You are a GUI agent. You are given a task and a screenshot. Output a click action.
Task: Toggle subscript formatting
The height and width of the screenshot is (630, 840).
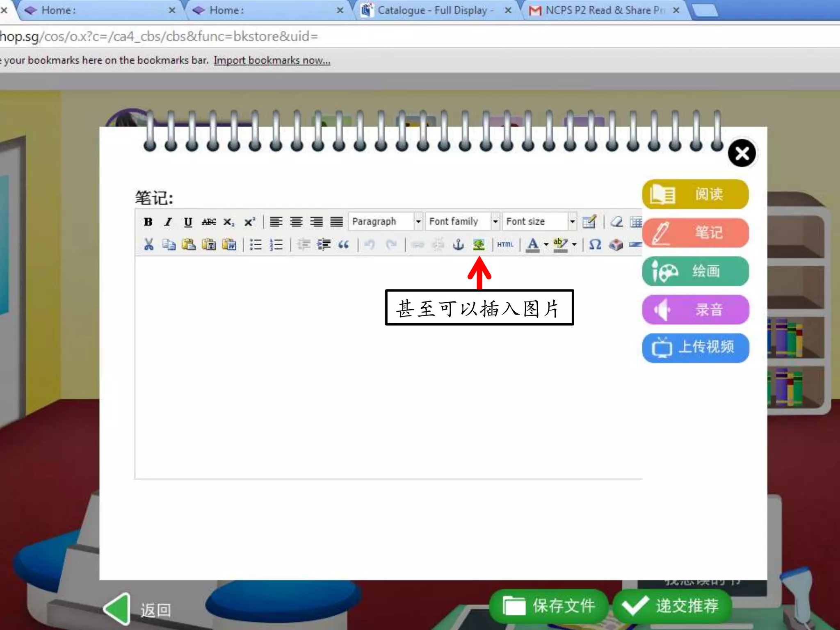pyautogui.click(x=229, y=222)
